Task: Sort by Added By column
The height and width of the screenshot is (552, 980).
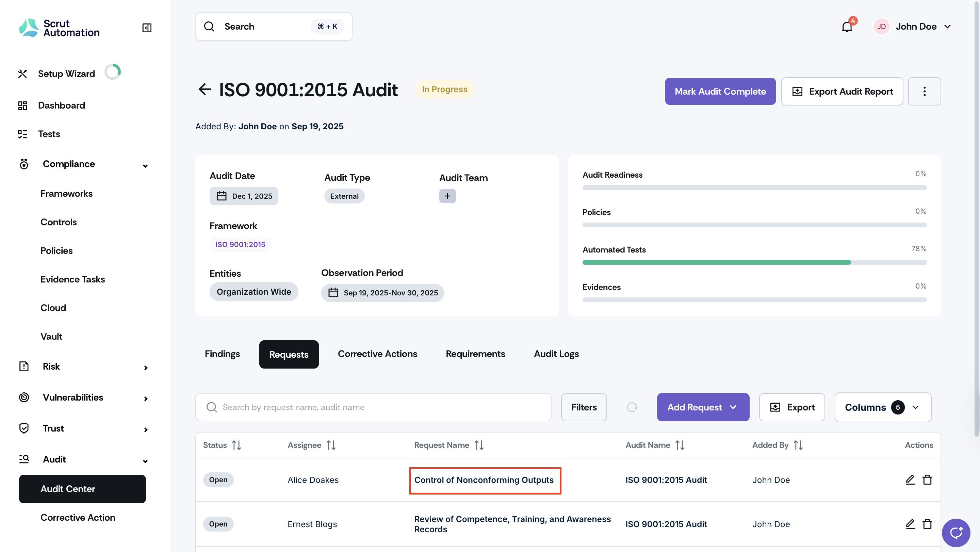Action: pyautogui.click(x=798, y=445)
